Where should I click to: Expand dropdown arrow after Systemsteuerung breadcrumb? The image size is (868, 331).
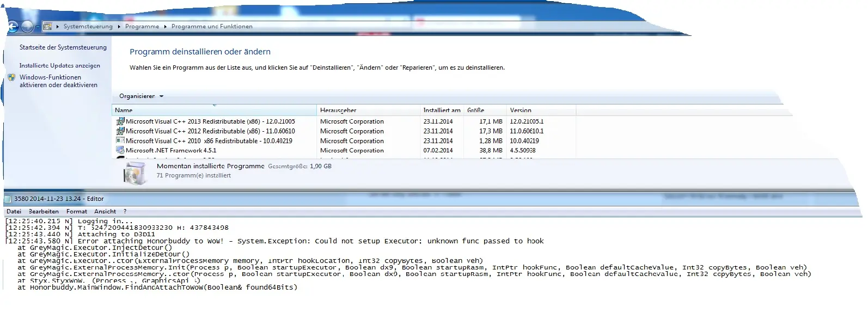pos(119,26)
